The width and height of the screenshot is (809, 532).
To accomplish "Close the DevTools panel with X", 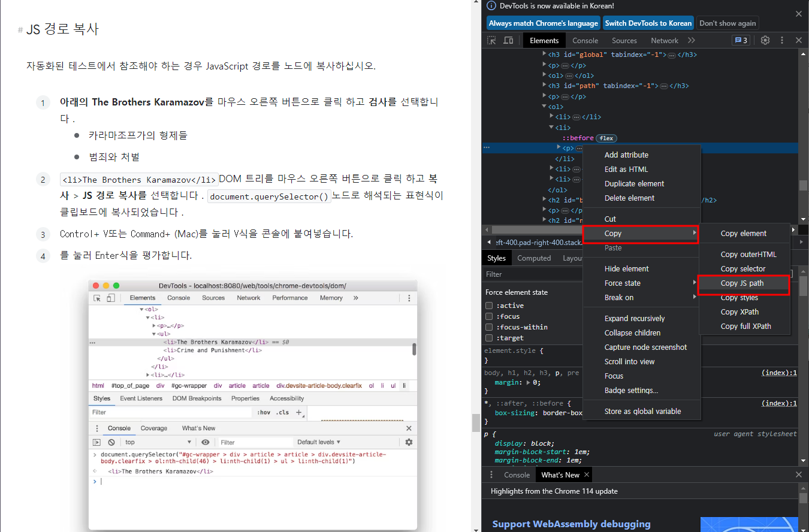I will click(x=799, y=40).
